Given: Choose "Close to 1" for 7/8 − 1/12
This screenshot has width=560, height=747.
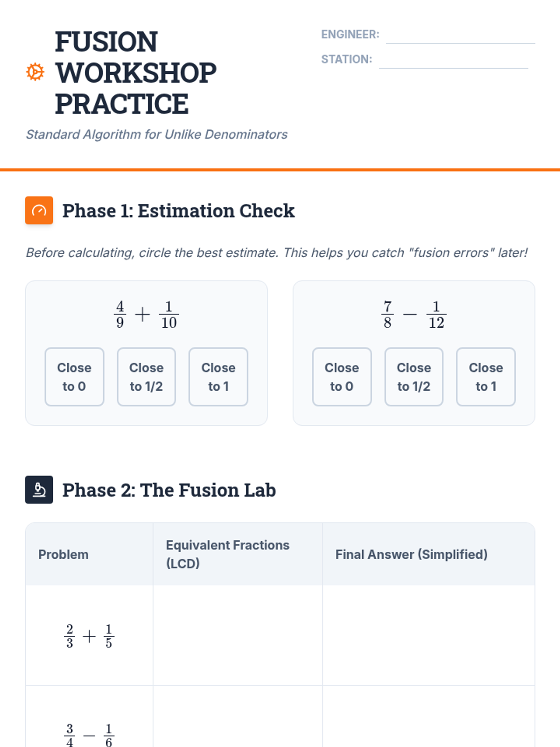Looking at the screenshot, I should coord(486,377).
